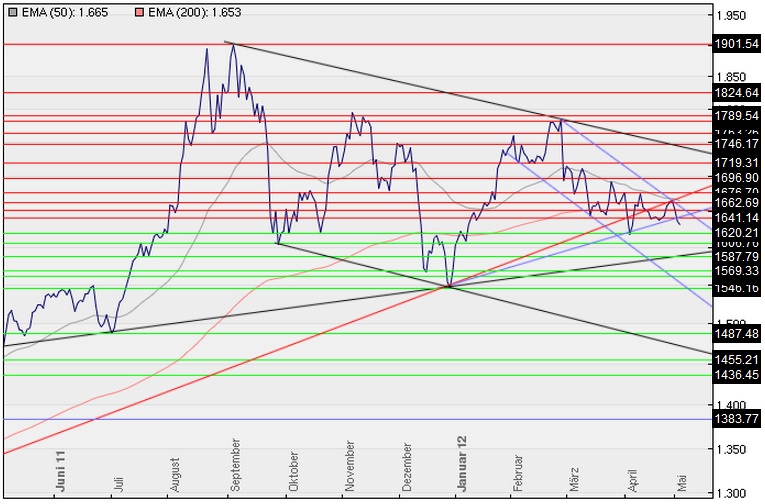The image size is (765, 504).
Task: Click the 1587.79 support price label
Action: pos(737,257)
